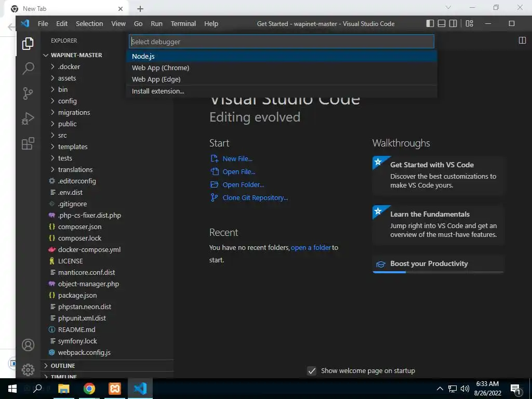
Task: Open File Explorer from Windows taskbar
Action: [x=64, y=389]
